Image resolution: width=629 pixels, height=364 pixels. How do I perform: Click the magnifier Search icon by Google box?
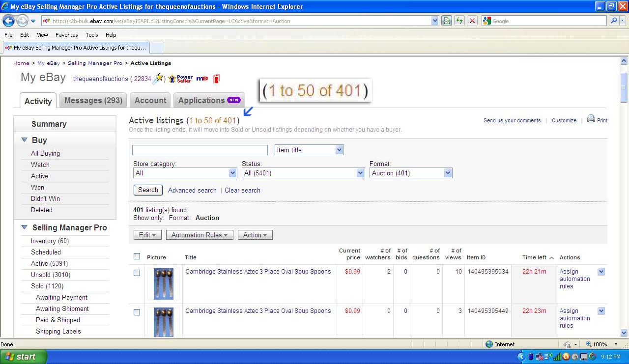613,21
